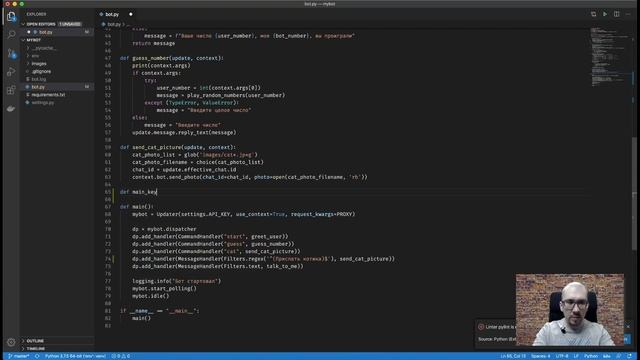Place cursor on def main_key line
The height and width of the screenshot is (360, 640).
(138, 192)
